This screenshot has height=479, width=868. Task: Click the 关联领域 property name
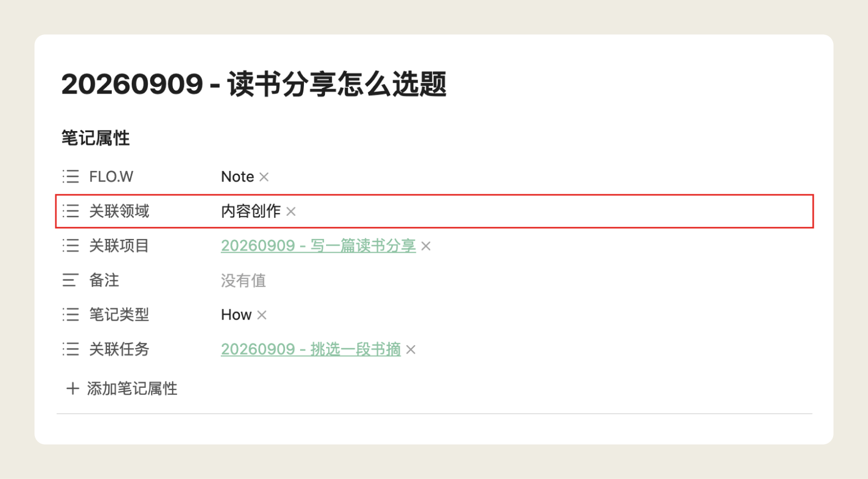pos(119,211)
